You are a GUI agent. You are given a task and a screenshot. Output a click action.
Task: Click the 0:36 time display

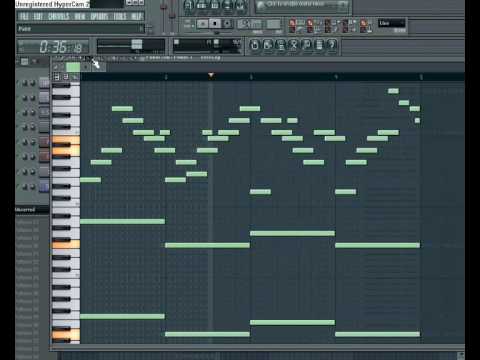53,47
